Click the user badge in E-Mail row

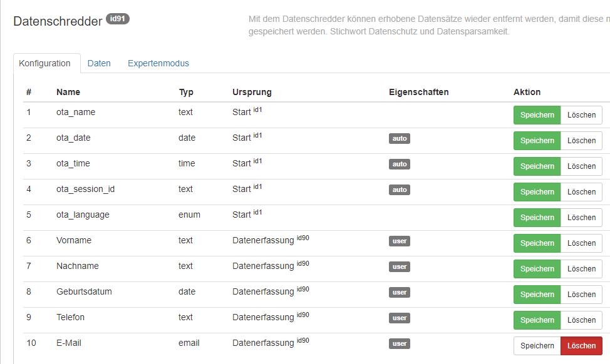399,344
